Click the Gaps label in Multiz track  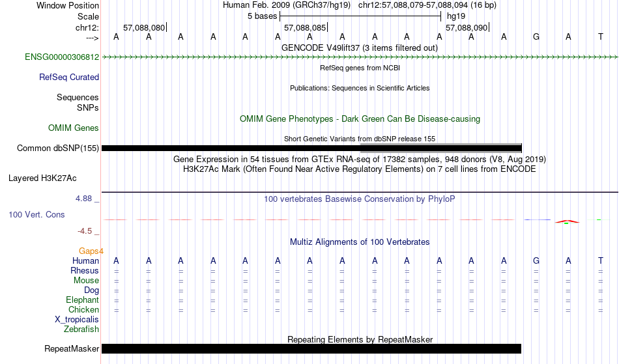tap(91, 251)
